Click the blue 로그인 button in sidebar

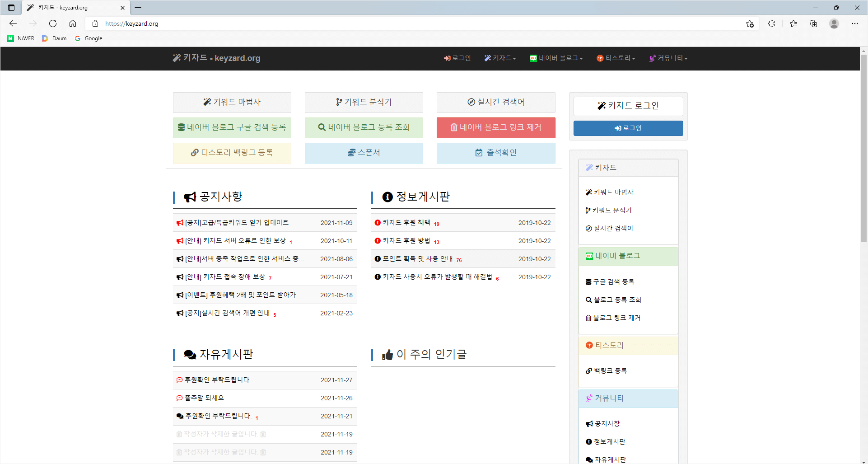point(628,128)
